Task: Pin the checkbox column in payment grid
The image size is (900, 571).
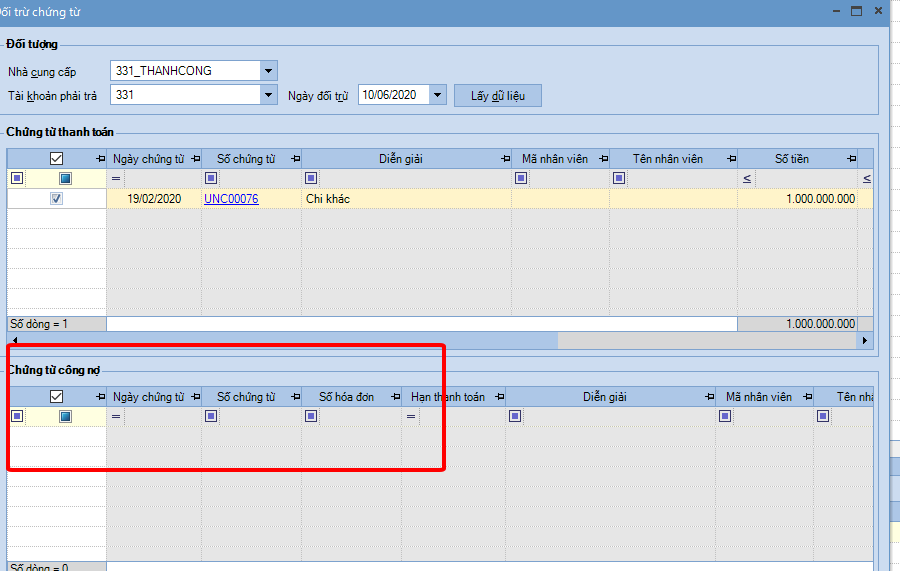Action: pyautogui.click(x=100, y=159)
